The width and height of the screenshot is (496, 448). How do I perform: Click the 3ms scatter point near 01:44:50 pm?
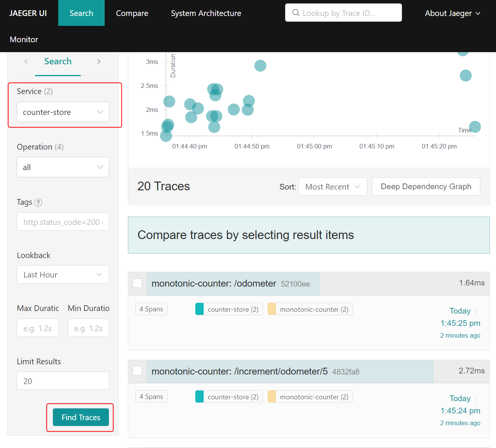[x=260, y=65]
